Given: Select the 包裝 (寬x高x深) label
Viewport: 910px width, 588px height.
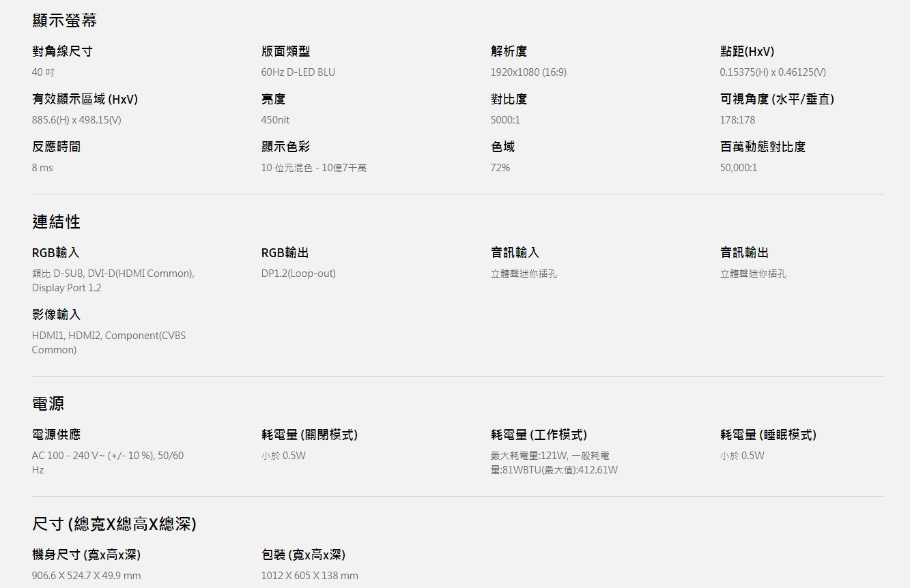Looking at the screenshot, I should point(303,555).
